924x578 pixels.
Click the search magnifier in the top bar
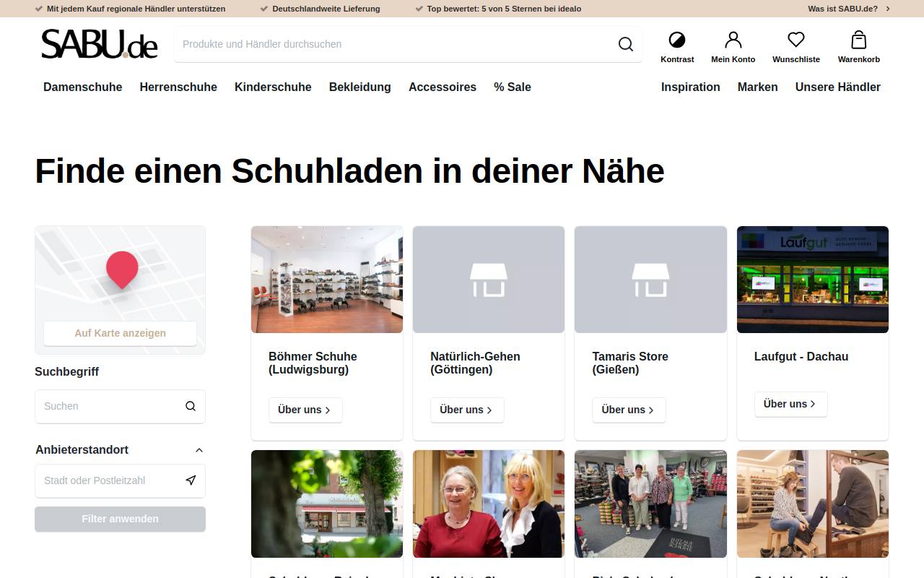(x=626, y=44)
